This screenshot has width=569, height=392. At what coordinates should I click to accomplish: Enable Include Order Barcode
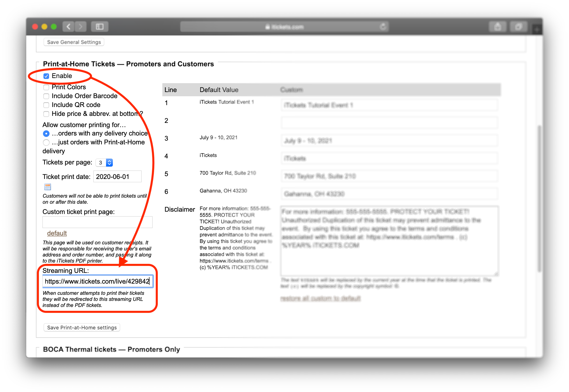[x=46, y=96]
